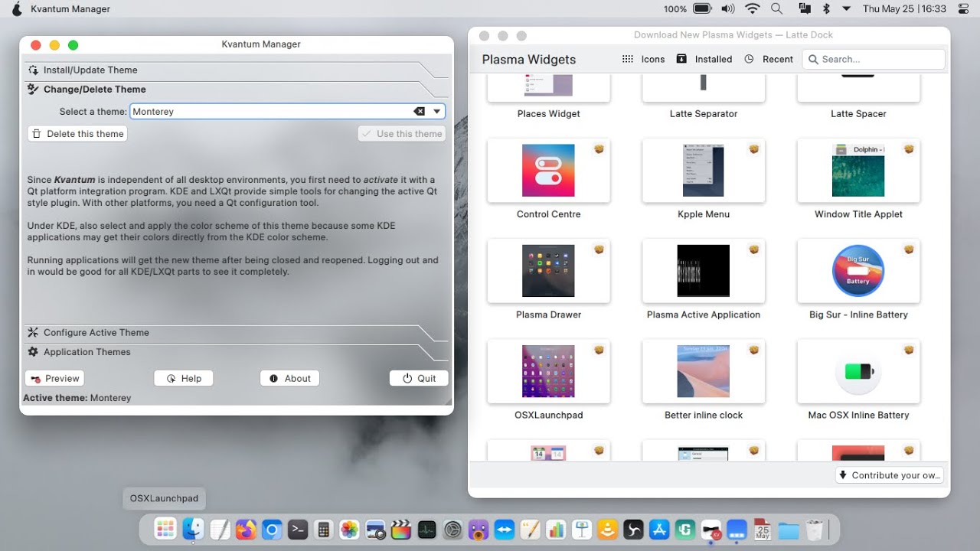
Task: Open the calendar icon in dock
Action: point(763,529)
